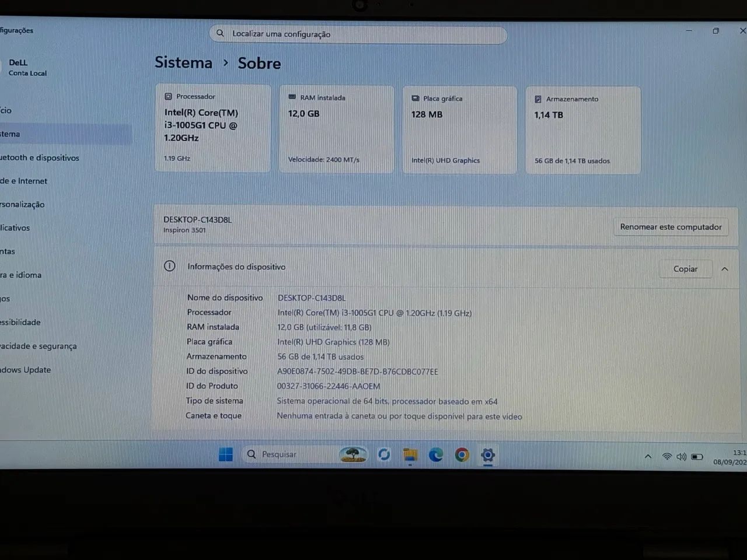
Task: Click the 'Nome do dispositivo' row value
Action: tap(312, 298)
